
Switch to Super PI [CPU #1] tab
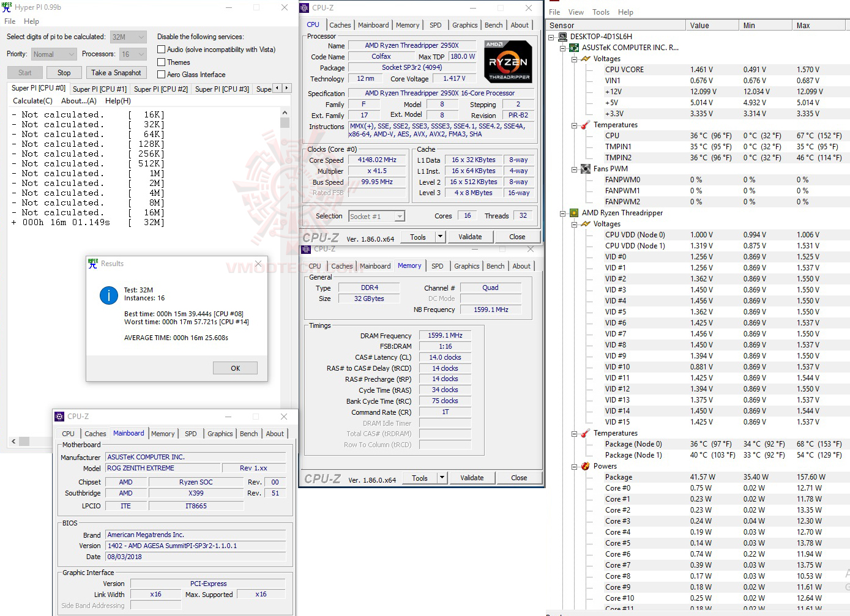[100, 89]
